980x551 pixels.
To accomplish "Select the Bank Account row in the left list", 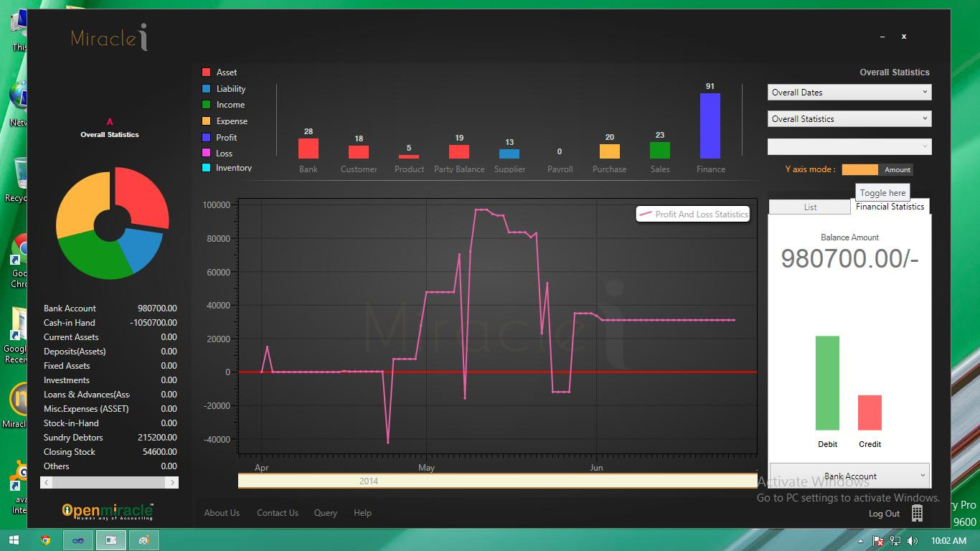I will click(110, 309).
